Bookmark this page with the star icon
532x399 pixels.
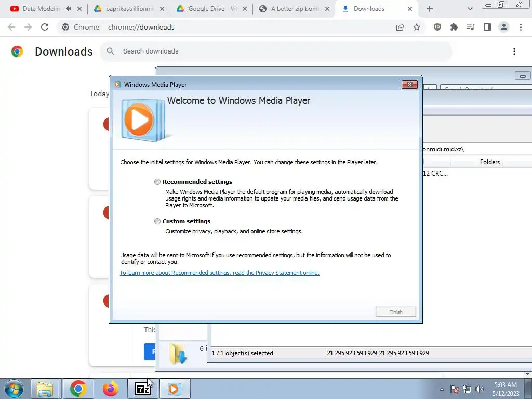pyautogui.click(x=417, y=27)
